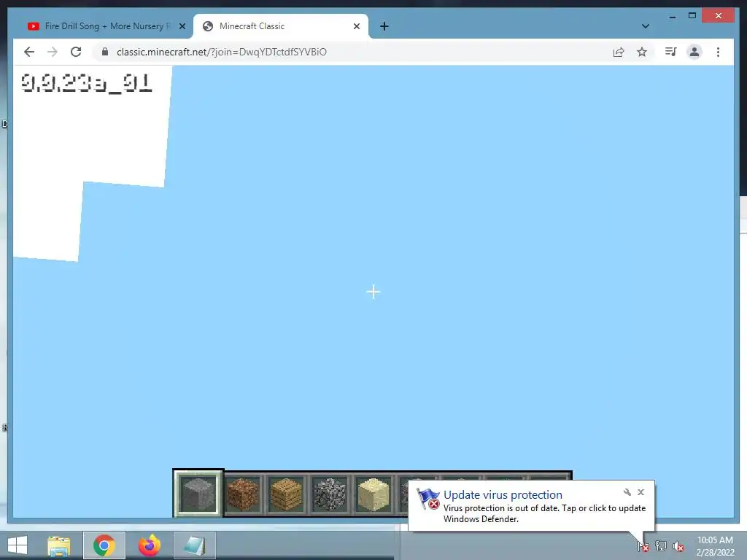Expand the tab search dropdown
This screenshot has width=747, height=560.
[645, 26]
